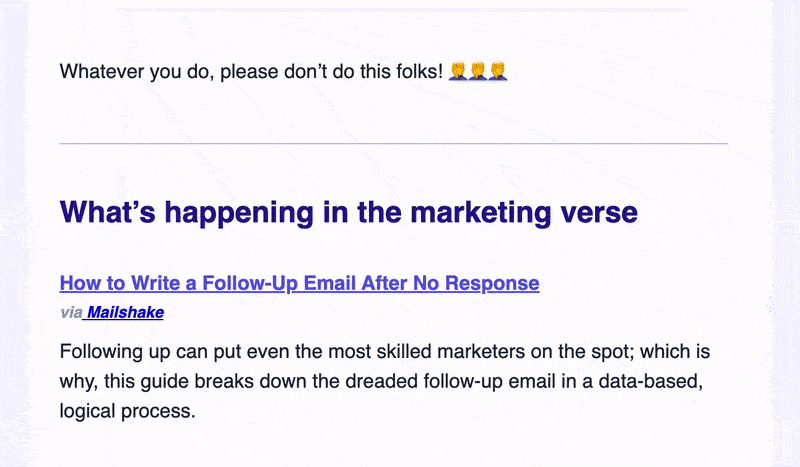Click the last facepalm emoji

pos(498,71)
